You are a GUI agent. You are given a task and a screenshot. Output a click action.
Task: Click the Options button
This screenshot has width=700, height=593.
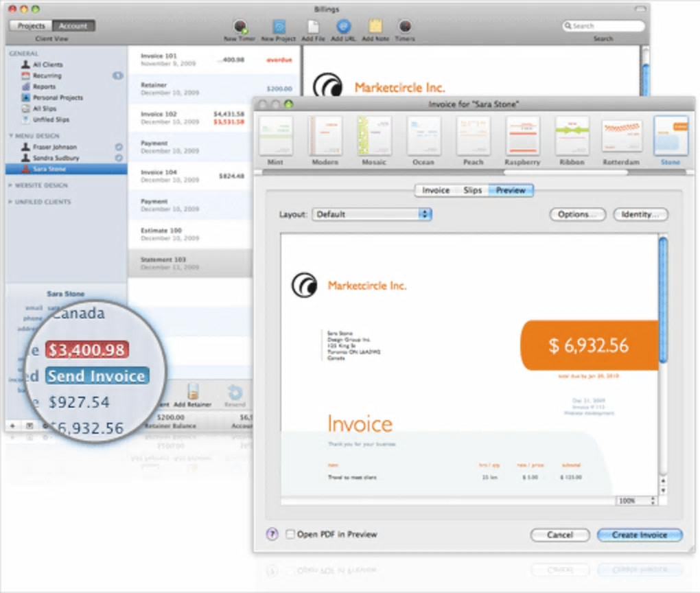pyautogui.click(x=577, y=214)
